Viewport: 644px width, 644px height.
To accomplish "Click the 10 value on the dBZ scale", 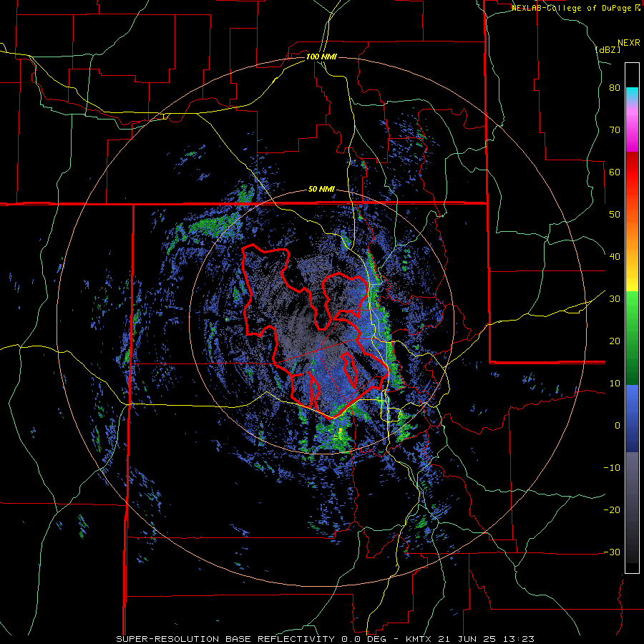I will (615, 384).
